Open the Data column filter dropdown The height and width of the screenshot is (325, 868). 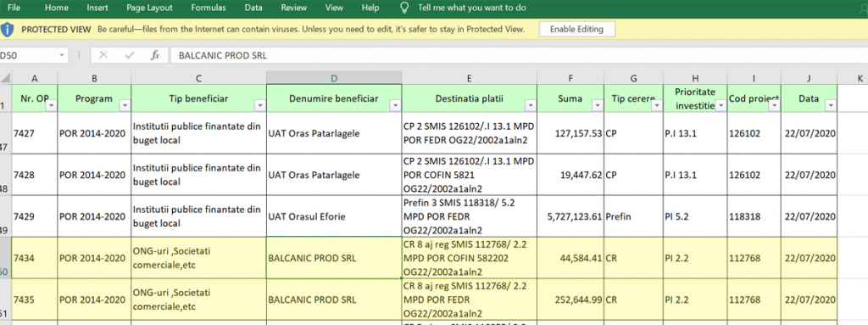[x=831, y=105]
